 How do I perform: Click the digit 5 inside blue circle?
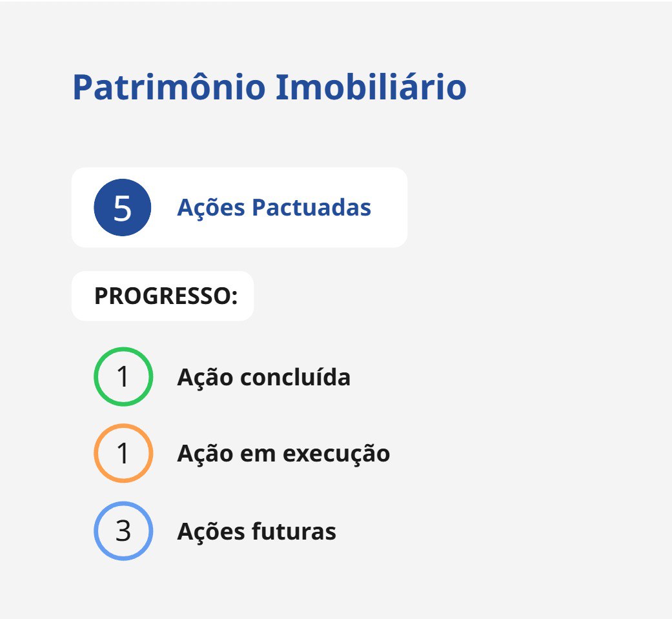tap(123, 208)
